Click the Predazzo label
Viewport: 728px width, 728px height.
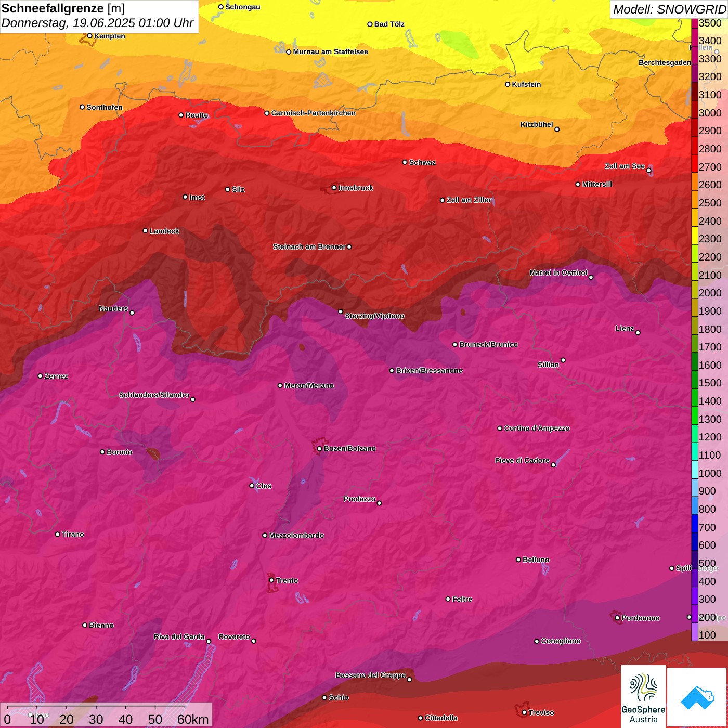359,499
